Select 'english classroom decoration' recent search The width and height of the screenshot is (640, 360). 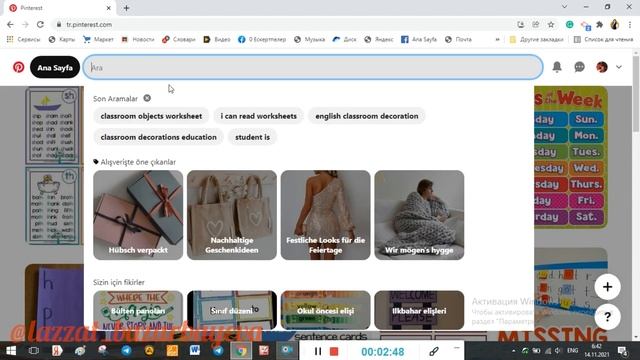click(367, 116)
